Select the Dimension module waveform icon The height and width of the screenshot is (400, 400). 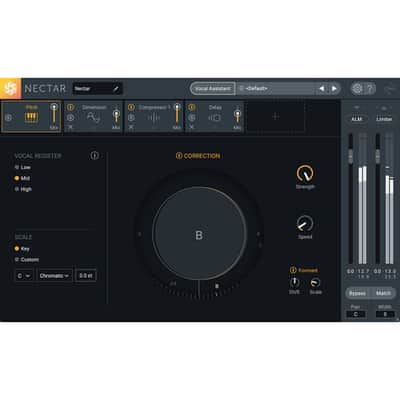point(93,117)
